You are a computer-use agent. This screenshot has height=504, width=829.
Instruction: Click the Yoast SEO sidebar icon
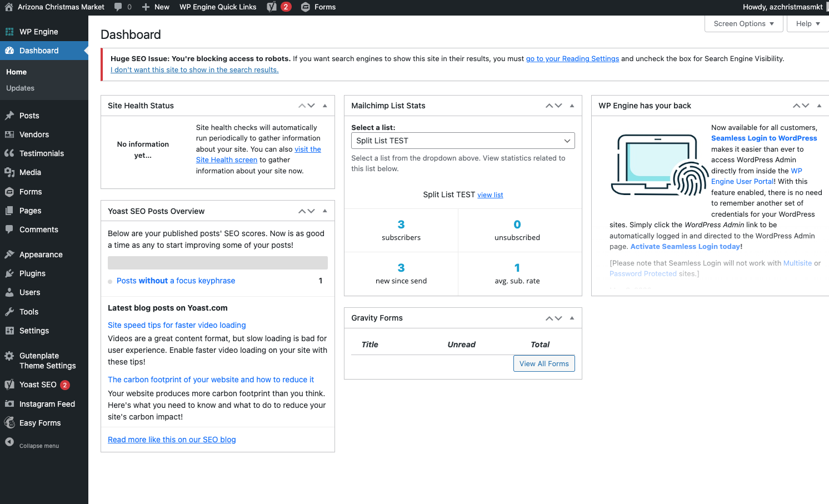(x=9, y=385)
